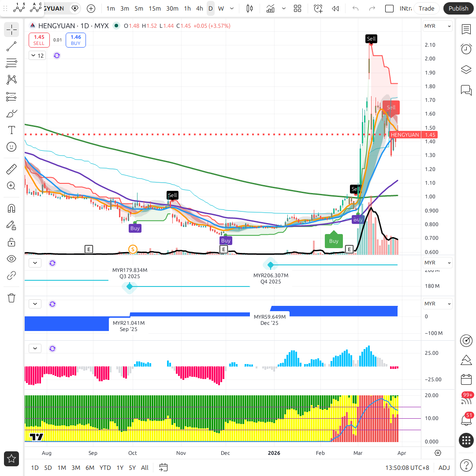Select the 4h timeframe

coord(200,8)
